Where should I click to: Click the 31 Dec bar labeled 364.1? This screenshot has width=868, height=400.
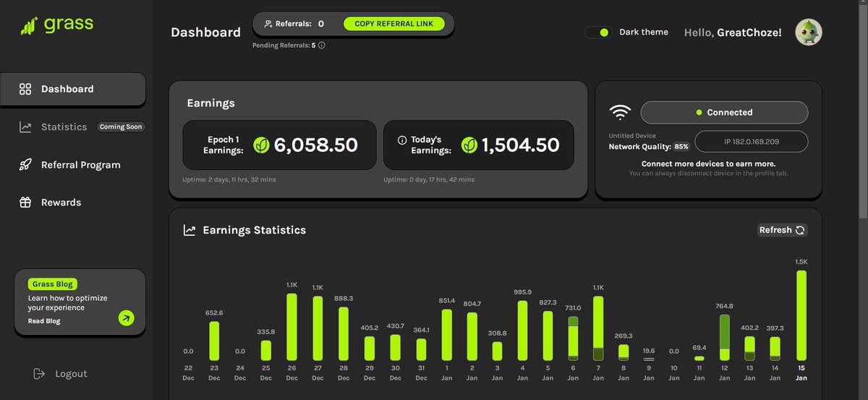click(x=420, y=350)
